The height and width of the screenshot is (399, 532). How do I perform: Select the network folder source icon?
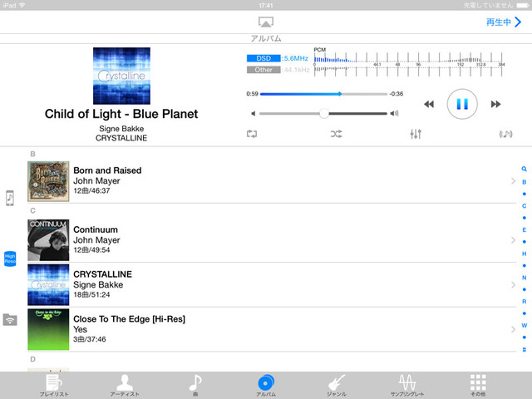tap(10, 319)
